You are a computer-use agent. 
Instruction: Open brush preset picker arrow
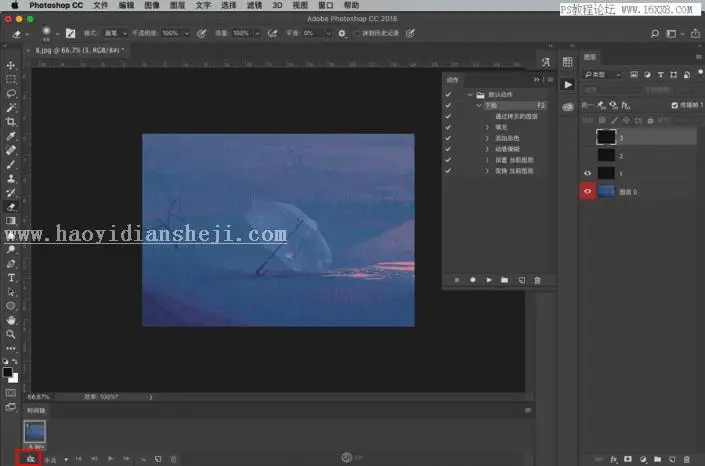(57, 34)
